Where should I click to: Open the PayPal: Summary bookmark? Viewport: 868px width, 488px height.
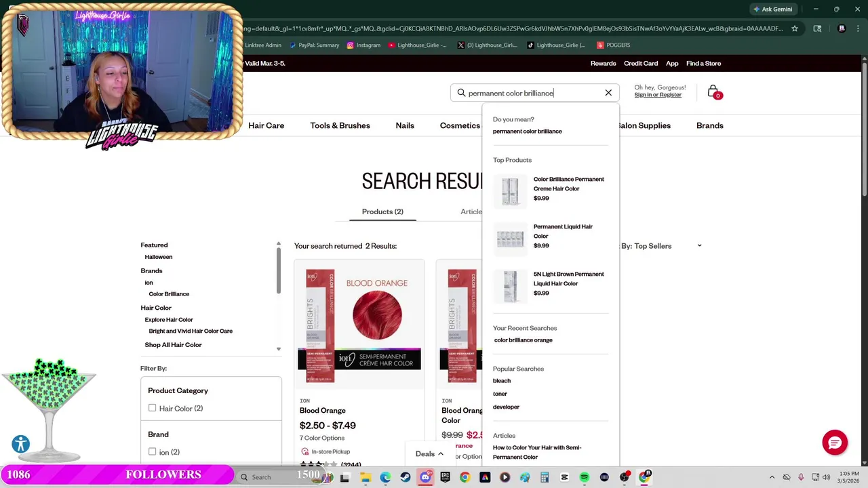(x=314, y=45)
